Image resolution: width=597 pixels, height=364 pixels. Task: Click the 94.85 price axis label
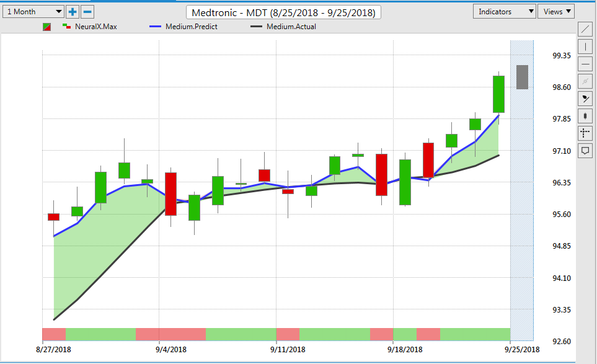[x=562, y=246]
